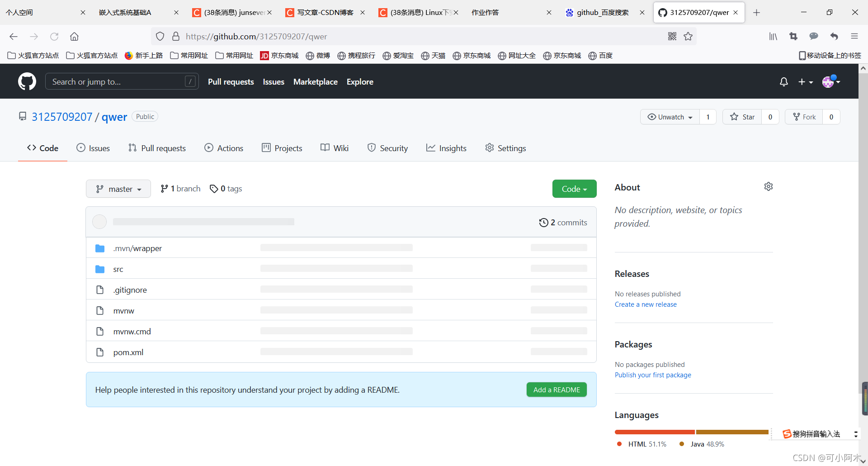
Task: Open the Firefox library icon
Action: 773,36
